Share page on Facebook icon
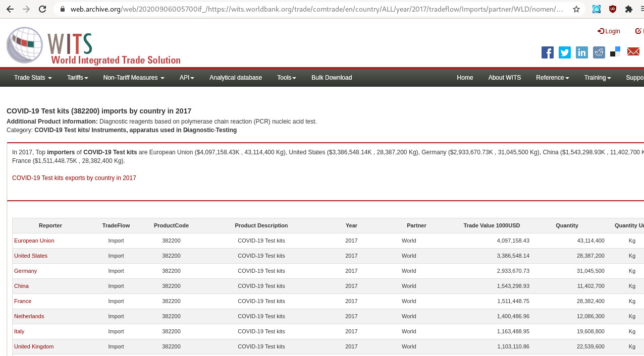This screenshot has height=356, width=644. [x=548, y=52]
